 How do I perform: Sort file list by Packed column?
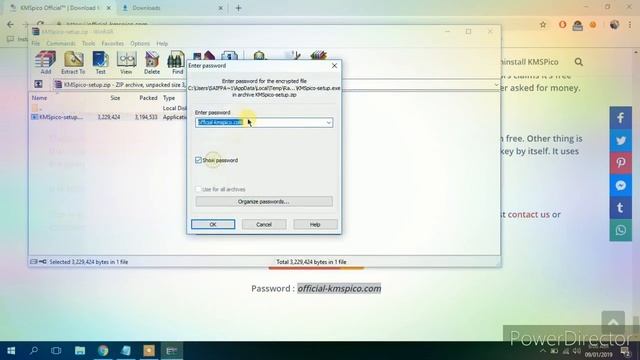point(148,98)
